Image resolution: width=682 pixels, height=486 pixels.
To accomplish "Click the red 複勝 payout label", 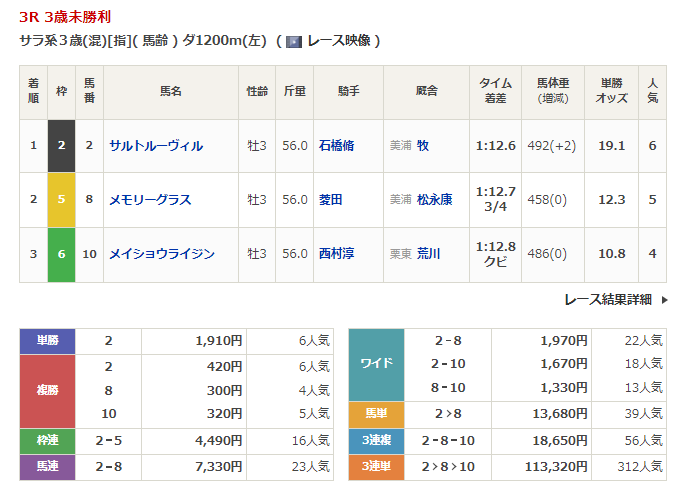I will 48,391.
